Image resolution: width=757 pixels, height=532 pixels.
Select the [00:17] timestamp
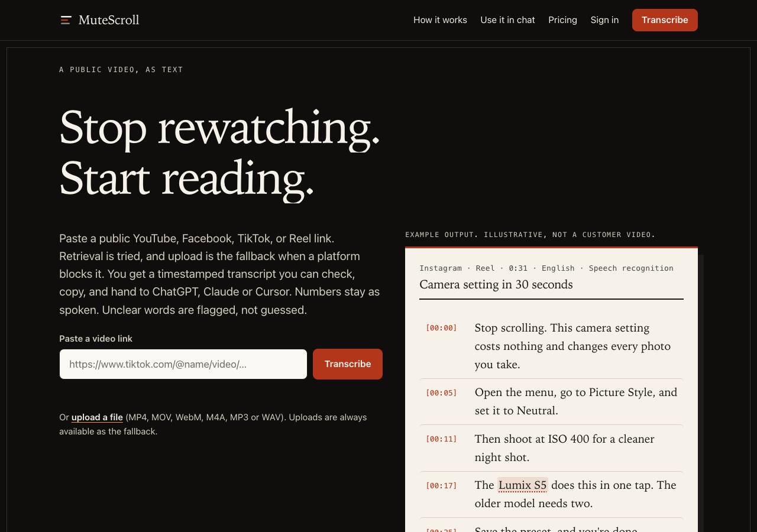[441, 486]
